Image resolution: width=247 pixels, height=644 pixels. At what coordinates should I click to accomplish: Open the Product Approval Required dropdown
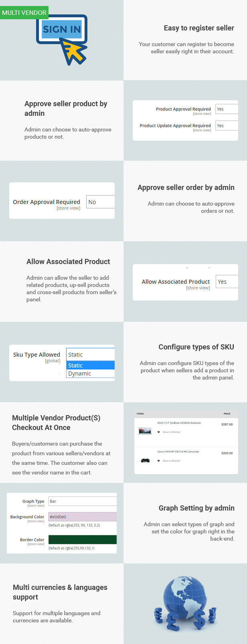click(x=227, y=109)
